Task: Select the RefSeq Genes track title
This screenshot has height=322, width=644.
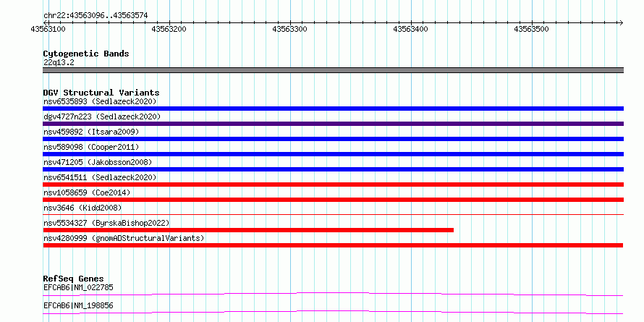Action: 73,279
